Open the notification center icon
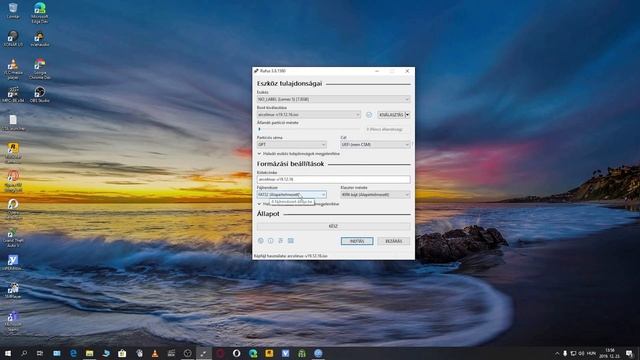 (629, 353)
